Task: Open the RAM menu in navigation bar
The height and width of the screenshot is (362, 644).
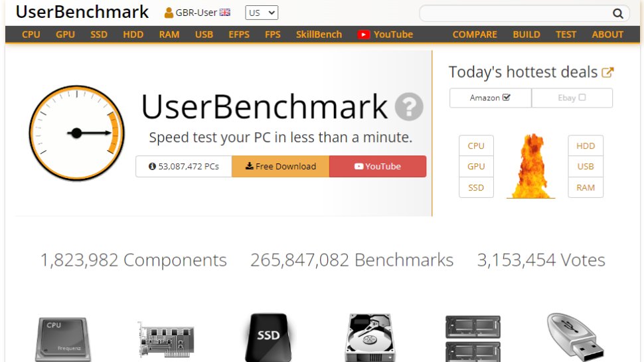Action: [x=169, y=35]
